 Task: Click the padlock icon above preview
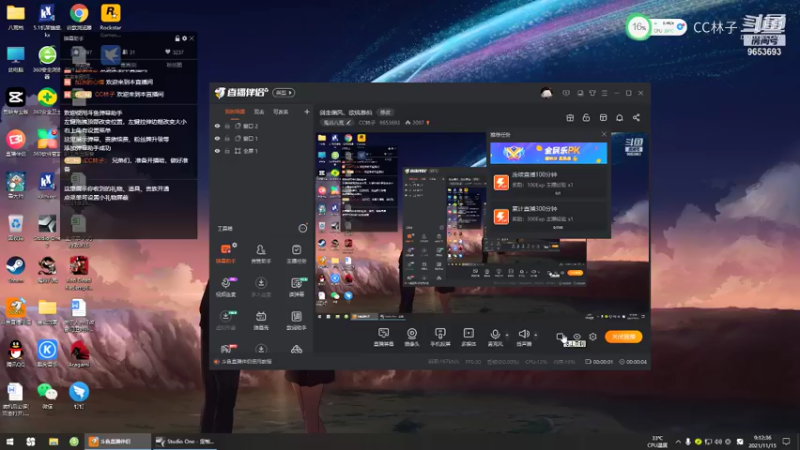click(586, 118)
